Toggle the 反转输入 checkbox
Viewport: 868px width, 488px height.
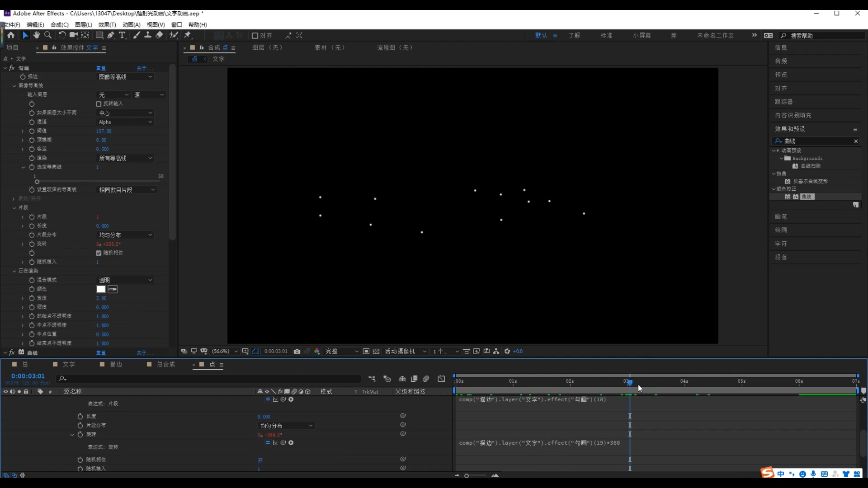click(x=99, y=104)
